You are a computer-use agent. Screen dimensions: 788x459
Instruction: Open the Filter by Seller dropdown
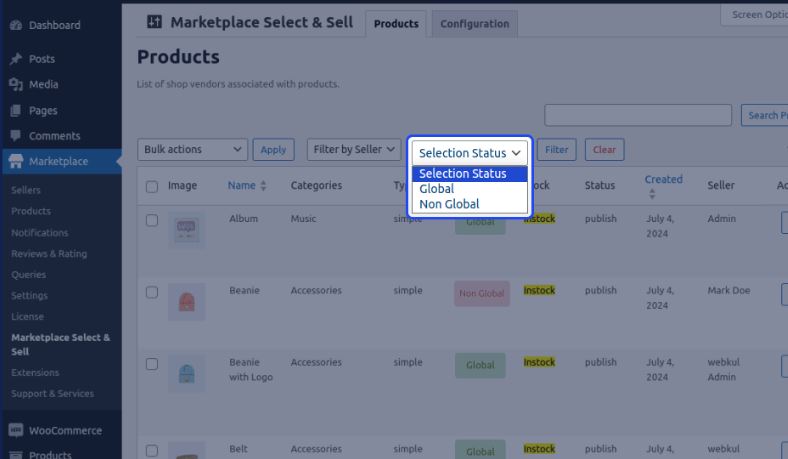pos(354,149)
